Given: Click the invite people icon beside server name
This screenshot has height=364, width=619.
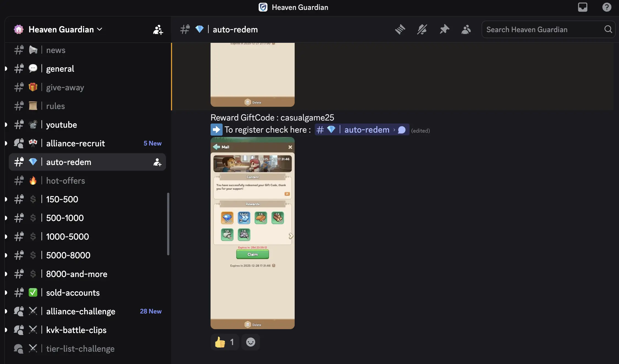Looking at the screenshot, I should (x=158, y=30).
